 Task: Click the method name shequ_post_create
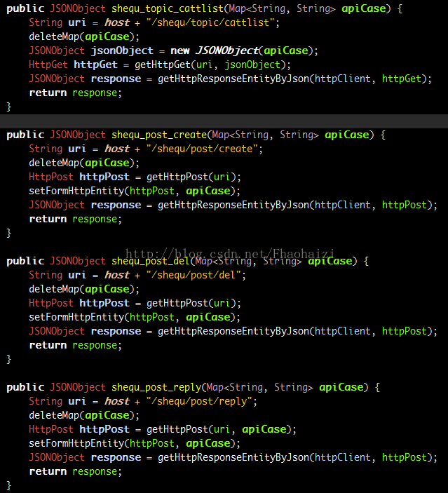click(x=159, y=135)
